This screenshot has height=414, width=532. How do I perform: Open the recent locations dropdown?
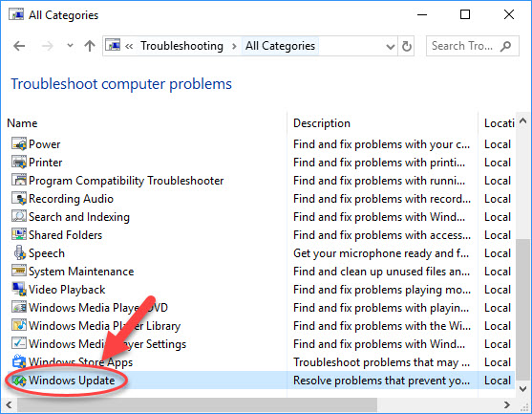click(71, 45)
